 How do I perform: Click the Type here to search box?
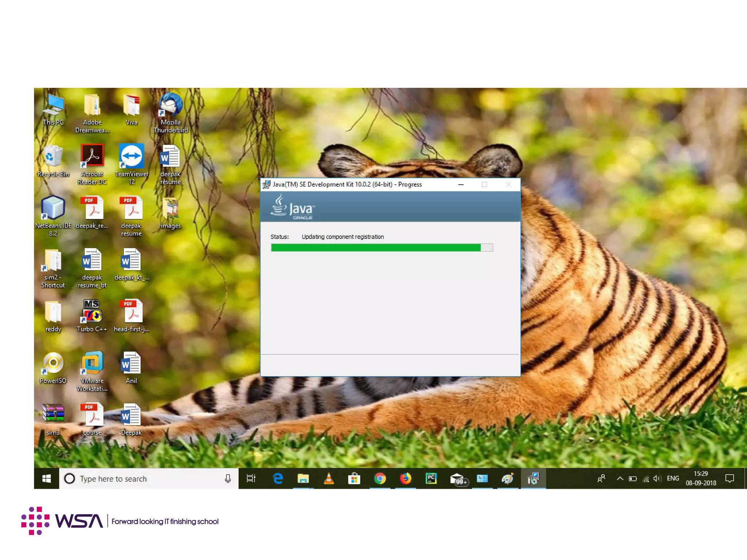149,478
